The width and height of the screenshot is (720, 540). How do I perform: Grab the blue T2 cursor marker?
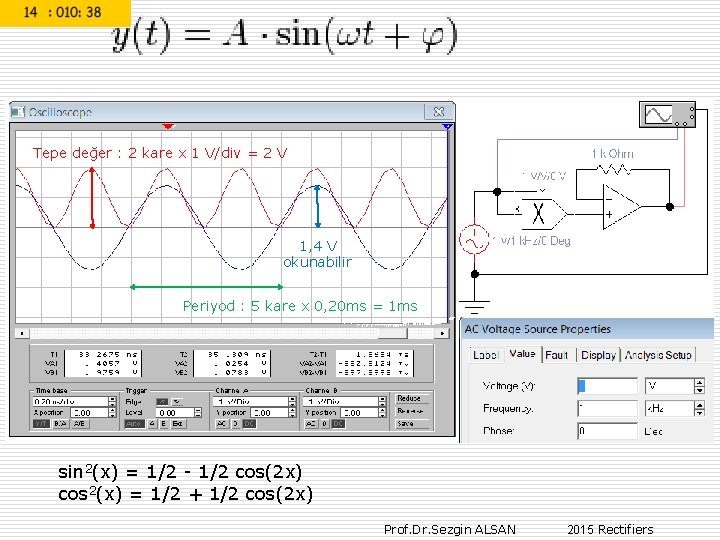point(447,126)
